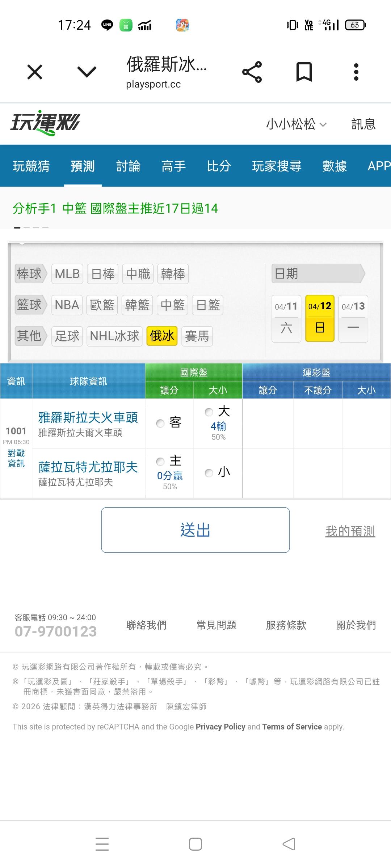Tap the 運彩盤 column header
Image resolution: width=391 pixels, height=868 pixels.
pyautogui.click(x=316, y=372)
